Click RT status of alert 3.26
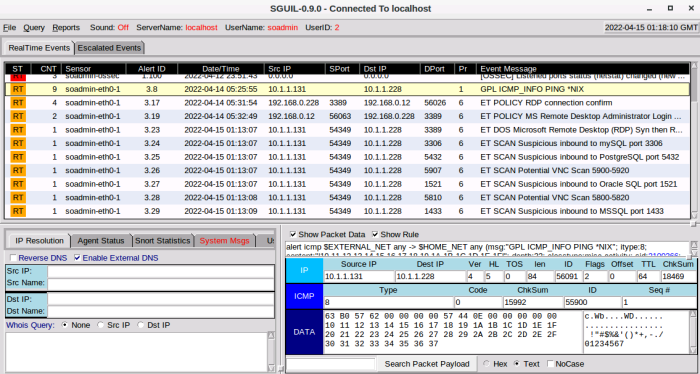The image size is (700, 374). (x=18, y=170)
